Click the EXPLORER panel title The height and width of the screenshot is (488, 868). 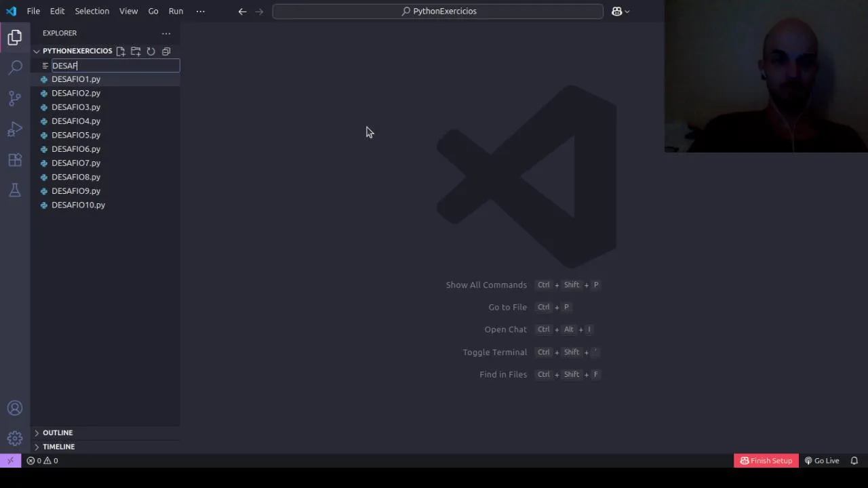(x=60, y=33)
